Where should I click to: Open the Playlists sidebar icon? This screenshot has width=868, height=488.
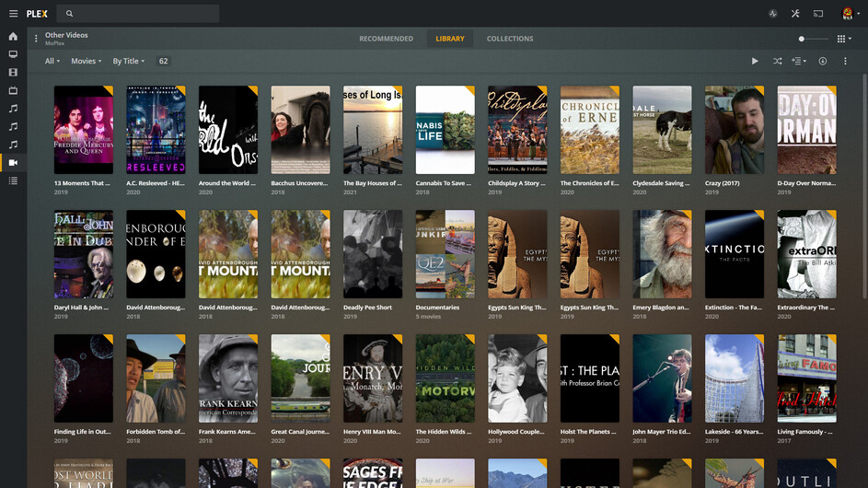(13, 180)
